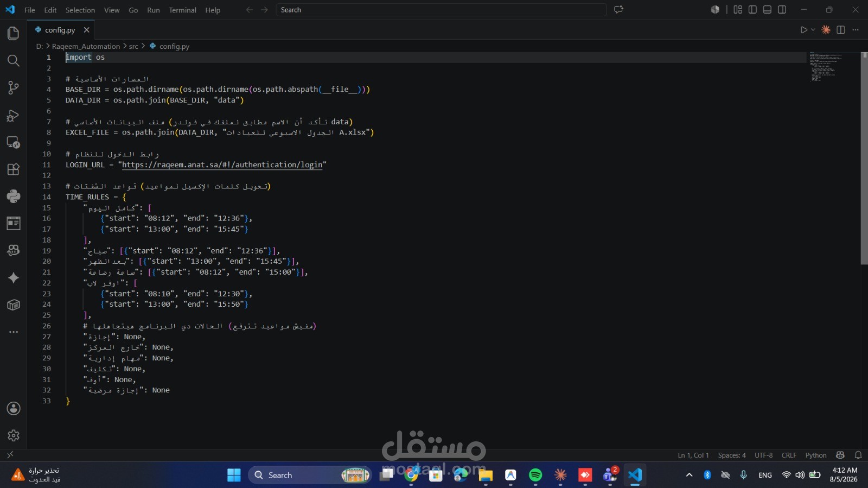Open the run options dropdown arrow
Viewport: 868px width, 488px height.
pyautogui.click(x=813, y=30)
